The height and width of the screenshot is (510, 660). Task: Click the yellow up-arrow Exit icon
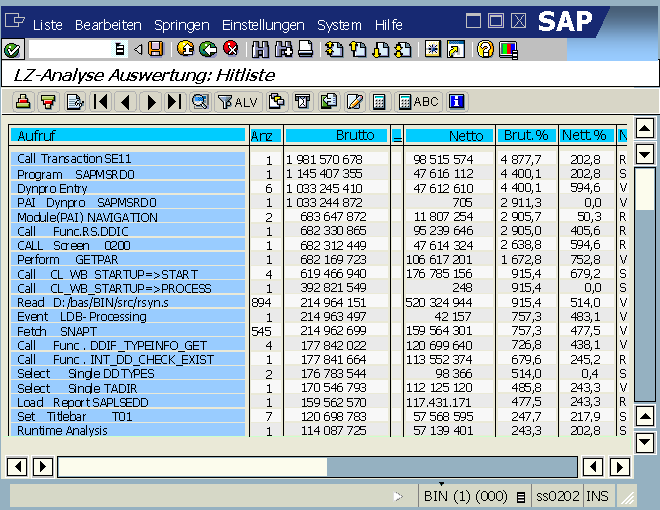(x=185, y=49)
